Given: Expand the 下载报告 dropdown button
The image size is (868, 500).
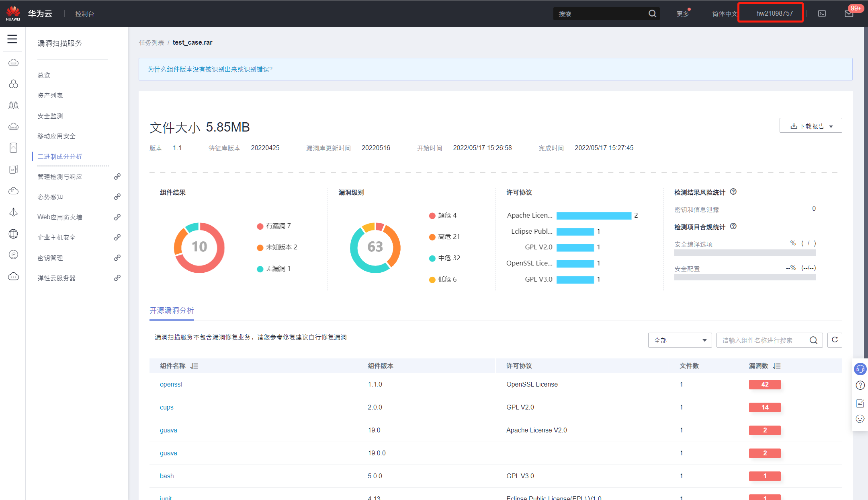Looking at the screenshot, I should [x=811, y=126].
